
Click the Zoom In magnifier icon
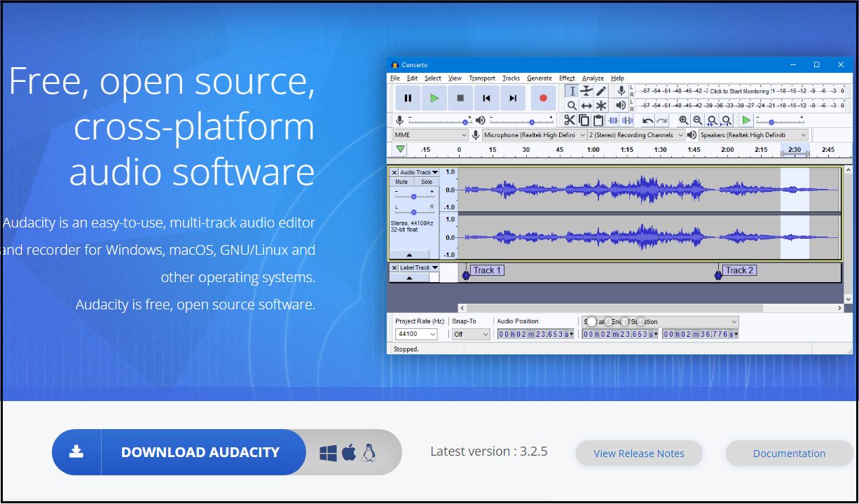(x=682, y=120)
